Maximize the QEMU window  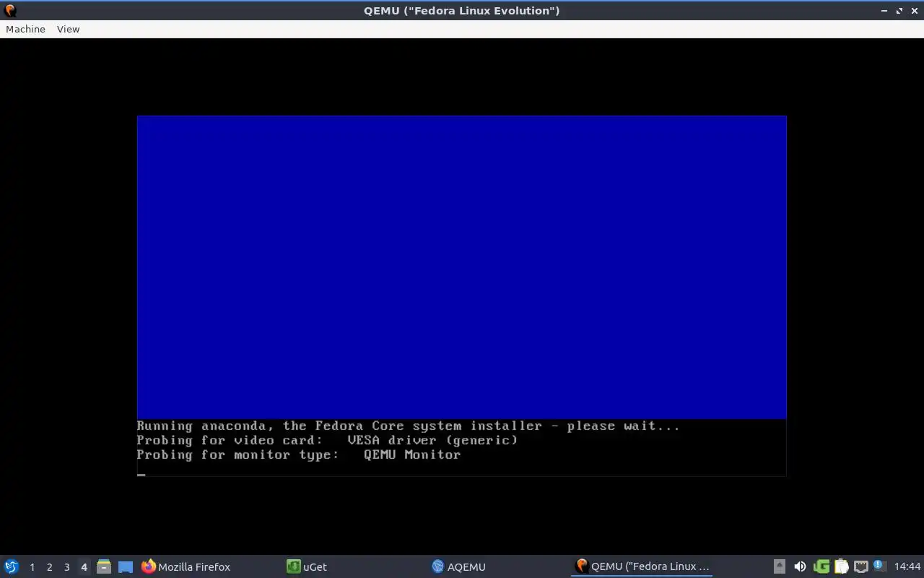(x=899, y=11)
